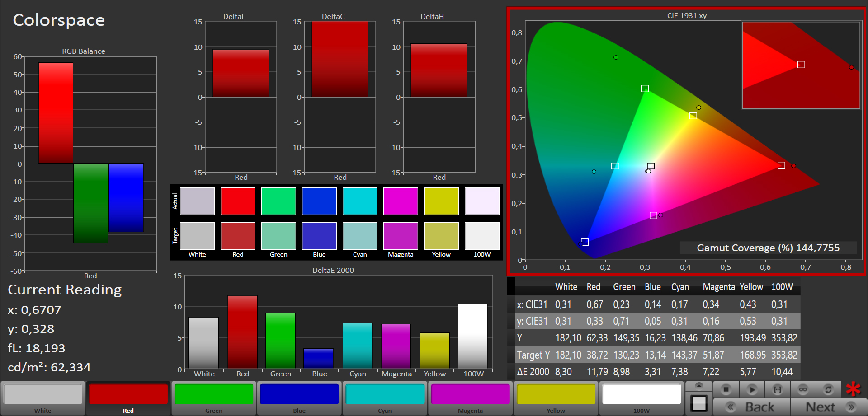Click the Gamut Coverage (%) 144,7755 label
The height and width of the screenshot is (416, 868).
click(x=768, y=248)
